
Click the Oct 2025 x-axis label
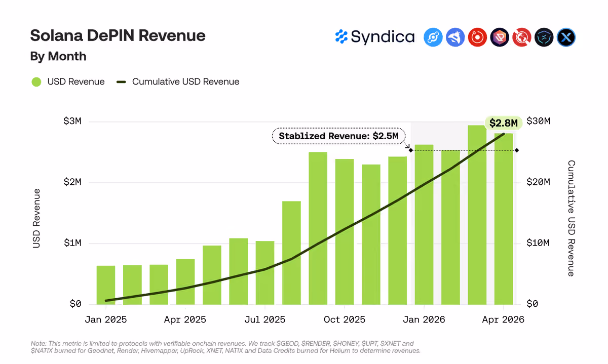coord(345,319)
